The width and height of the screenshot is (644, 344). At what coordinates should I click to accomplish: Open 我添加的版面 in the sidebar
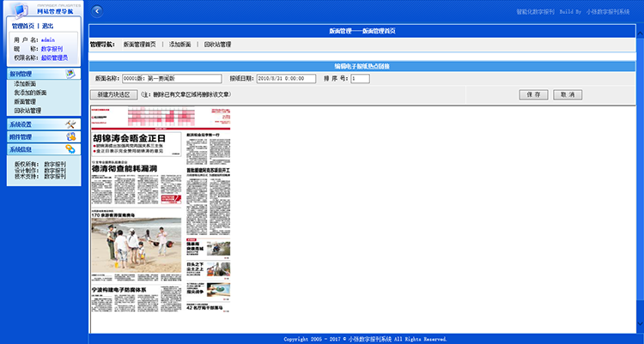point(30,93)
